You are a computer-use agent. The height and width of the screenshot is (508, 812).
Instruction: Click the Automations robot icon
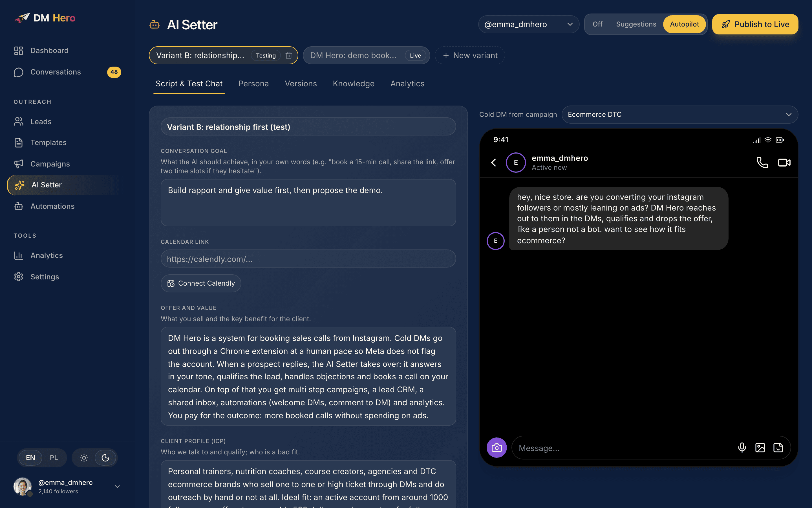pos(18,206)
